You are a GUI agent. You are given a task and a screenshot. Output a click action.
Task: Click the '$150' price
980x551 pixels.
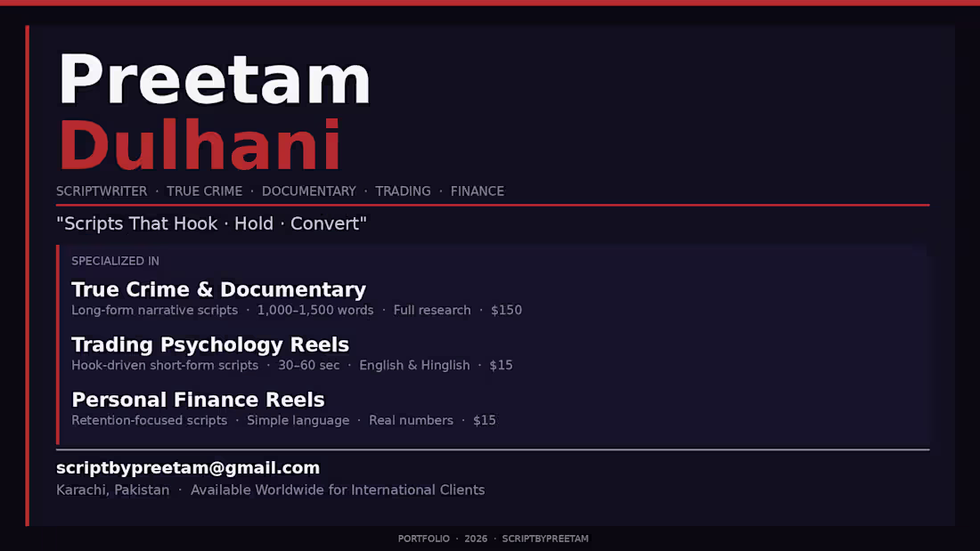[506, 310]
